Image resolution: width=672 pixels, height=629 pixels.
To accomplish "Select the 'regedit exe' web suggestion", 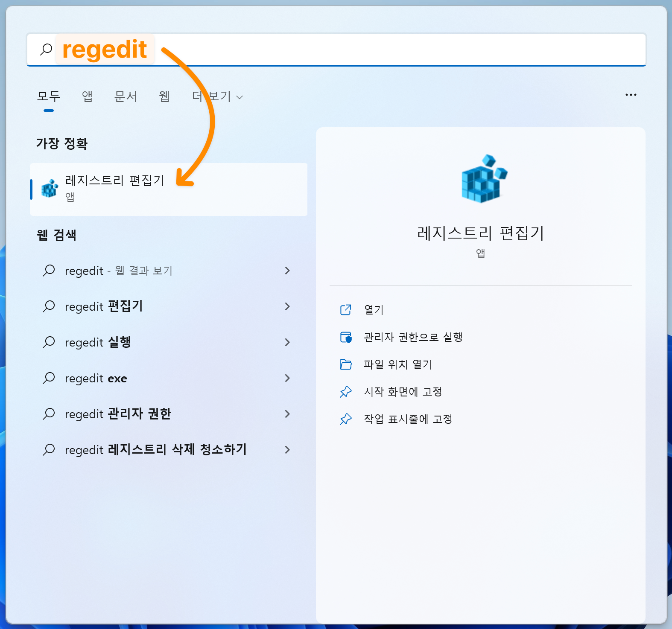I will point(96,378).
